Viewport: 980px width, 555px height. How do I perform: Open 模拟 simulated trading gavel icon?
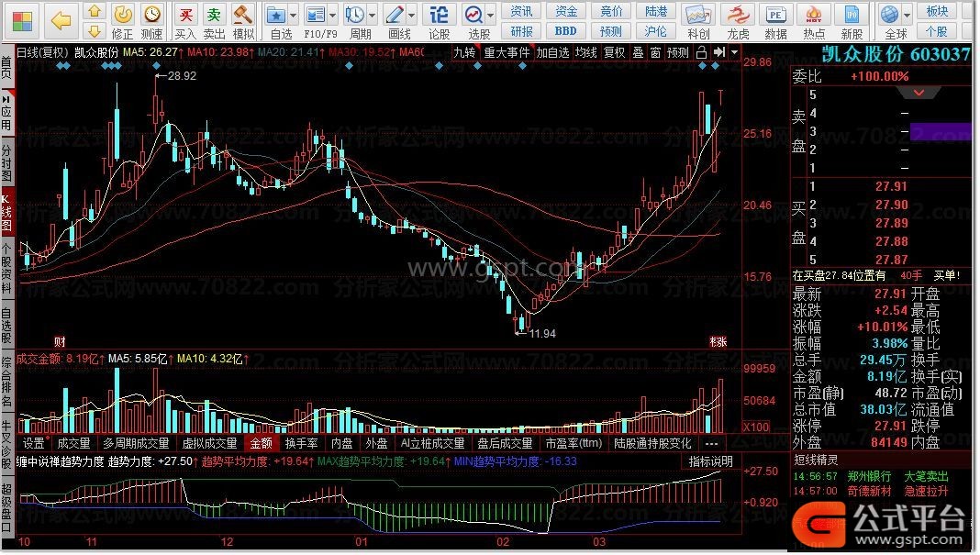(x=243, y=21)
